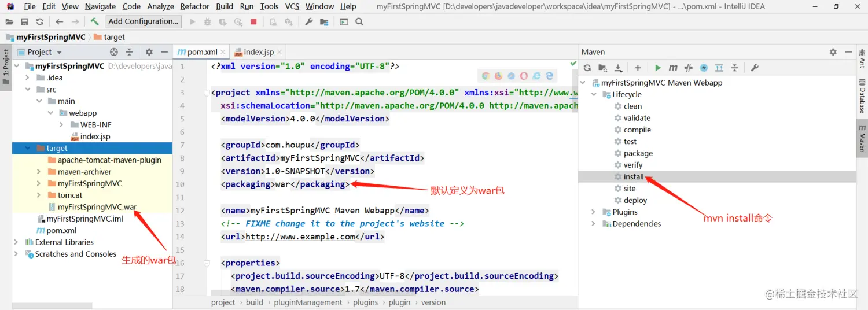Collapse the Lifecycle node in Maven
This screenshot has width=868, height=310.
[593, 94]
